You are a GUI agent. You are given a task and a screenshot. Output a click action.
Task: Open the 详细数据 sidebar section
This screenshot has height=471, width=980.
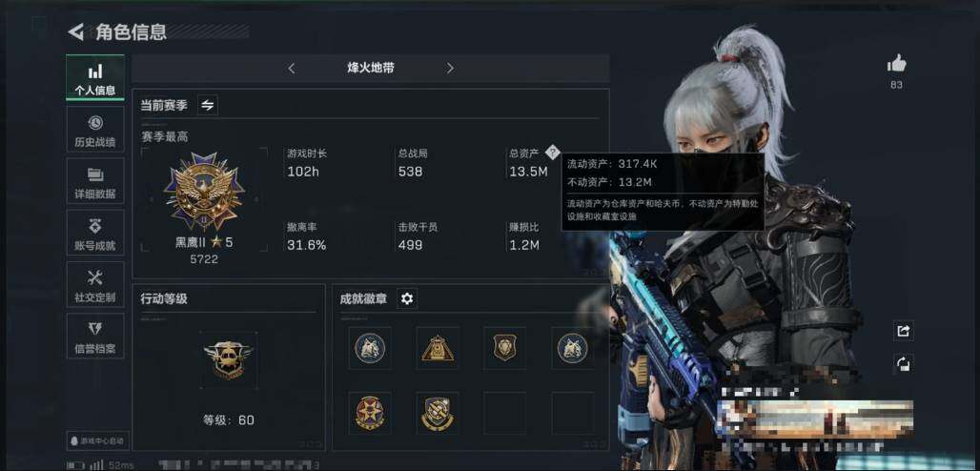[x=95, y=181]
